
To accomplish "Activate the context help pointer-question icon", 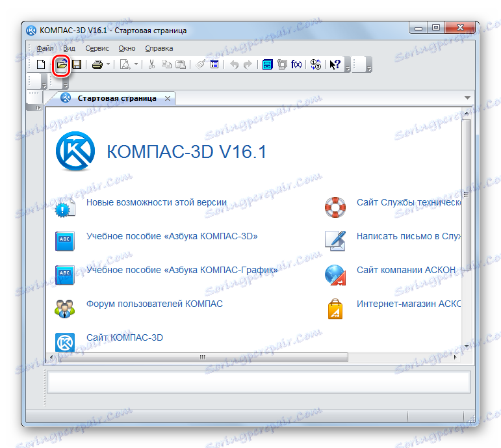I will [335, 64].
